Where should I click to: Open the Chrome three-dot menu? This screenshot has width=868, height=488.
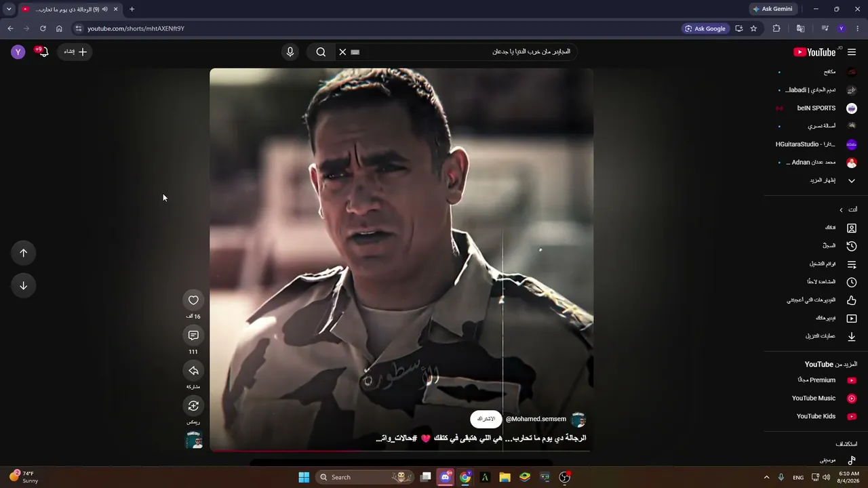coord(858,28)
